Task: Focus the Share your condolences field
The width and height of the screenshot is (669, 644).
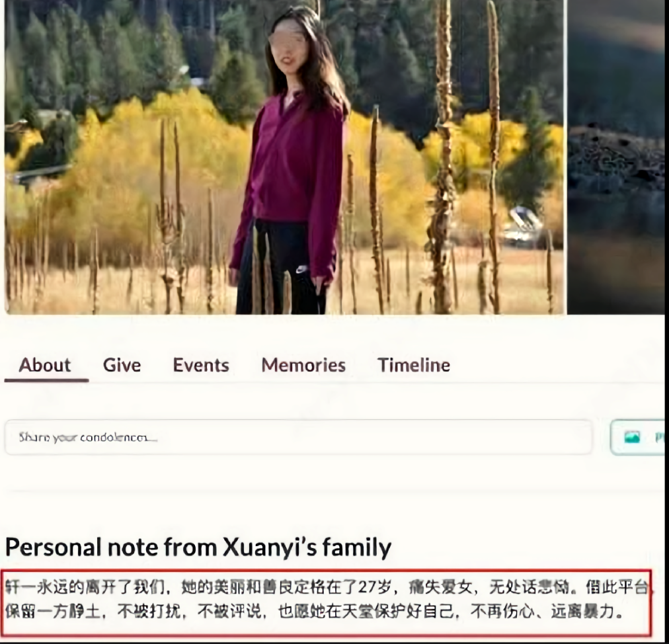Action: pyautogui.click(x=298, y=438)
